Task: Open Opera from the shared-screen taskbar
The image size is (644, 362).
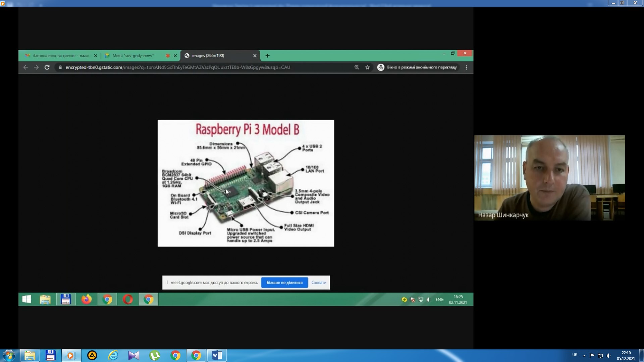Action: [128, 299]
